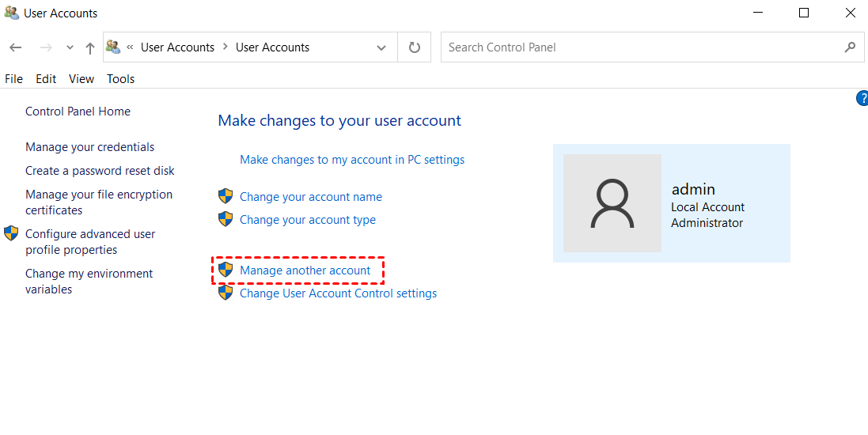Open Change your account type

click(307, 220)
